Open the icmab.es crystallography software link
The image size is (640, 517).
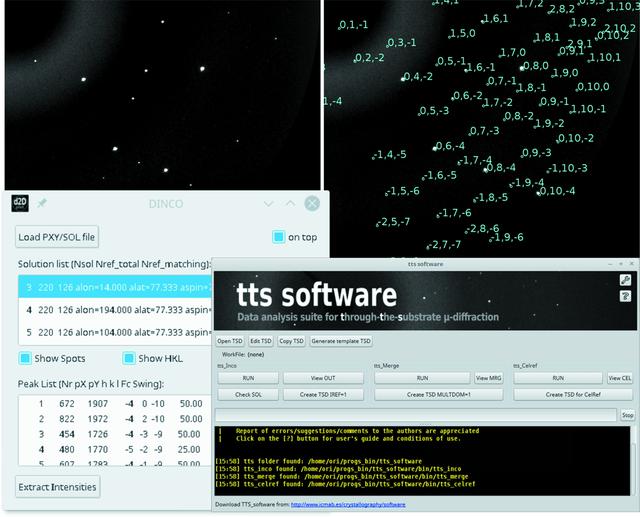[348, 505]
